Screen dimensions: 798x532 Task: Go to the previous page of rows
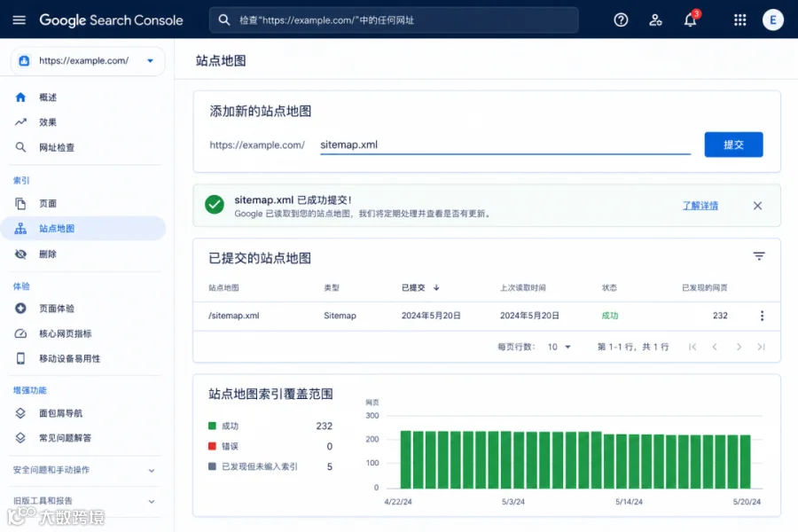click(x=715, y=347)
